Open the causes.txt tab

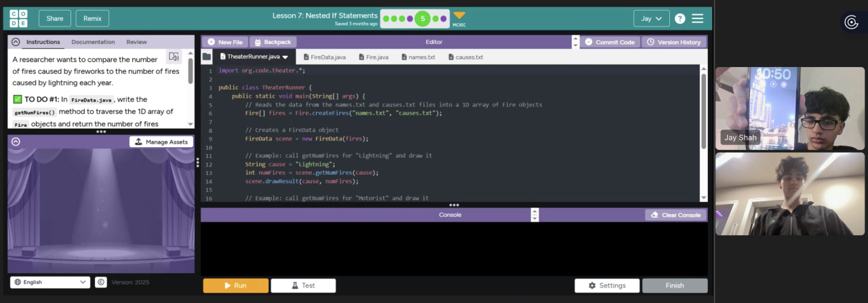coord(465,57)
